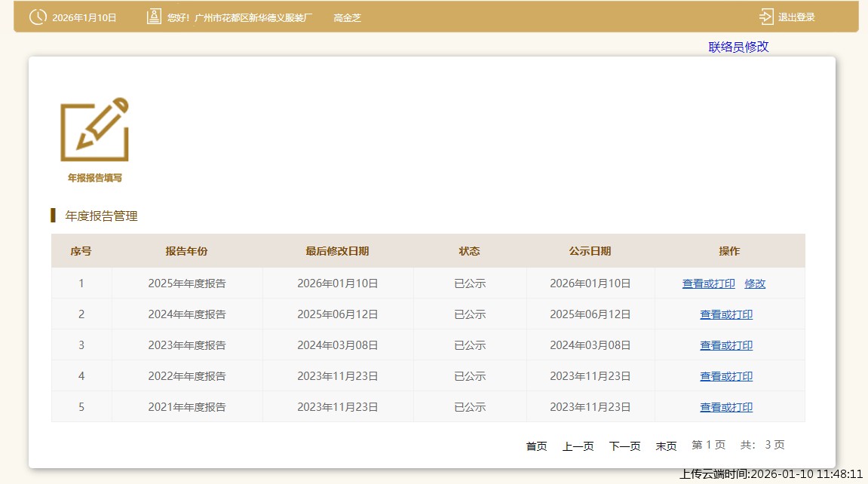This screenshot has height=484, width=868.
Task: Open 查看或打印 for the 2022 report
Action: click(725, 376)
